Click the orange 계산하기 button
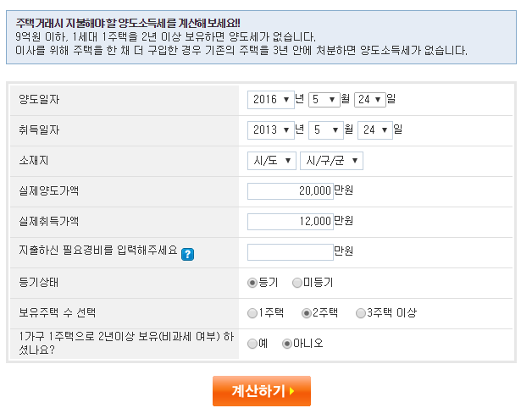532x408 pixels. coord(262,391)
